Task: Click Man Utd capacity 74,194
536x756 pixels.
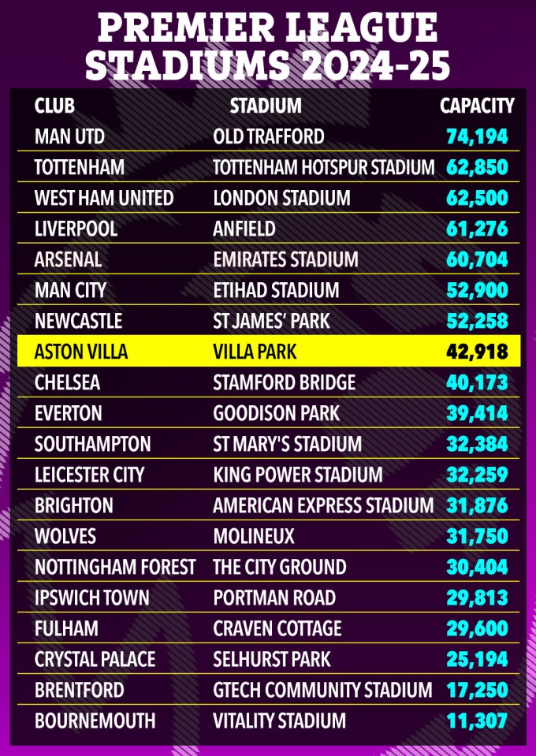Action: click(x=477, y=136)
